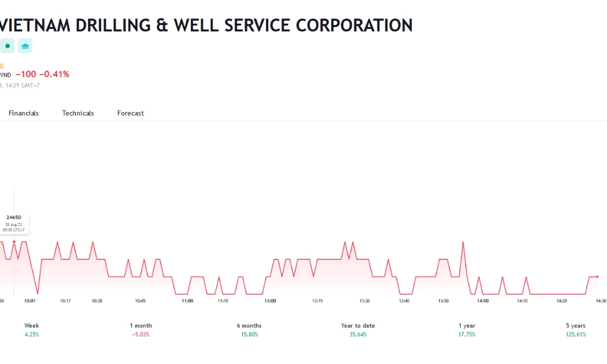Click the blue crown badge icon

tap(25, 46)
